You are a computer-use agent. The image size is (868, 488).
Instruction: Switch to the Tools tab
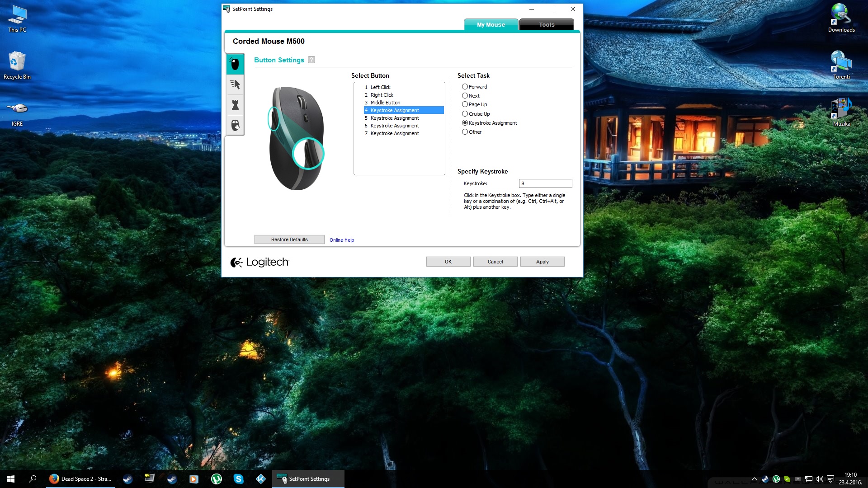tap(547, 25)
